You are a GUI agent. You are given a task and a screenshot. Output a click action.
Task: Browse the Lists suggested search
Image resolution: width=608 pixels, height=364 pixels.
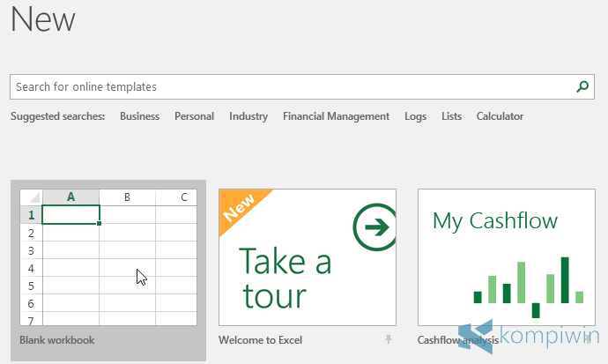[451, 116]
